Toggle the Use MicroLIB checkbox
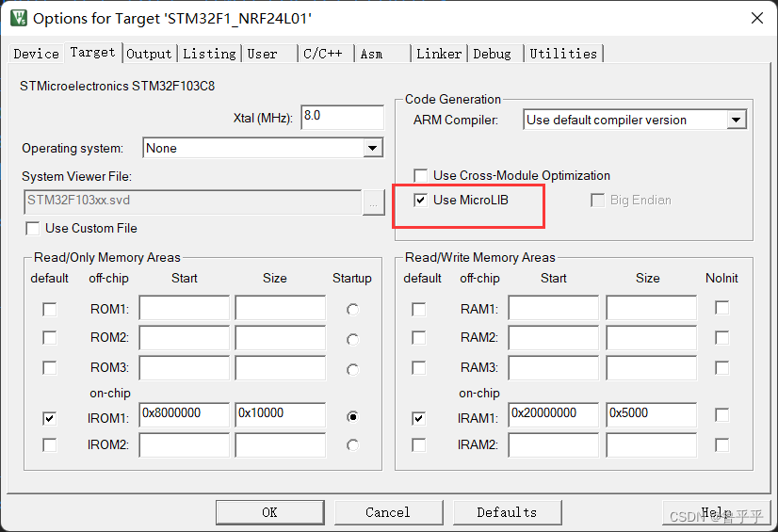Viewport: 778px width, 532px height. pyautogui.click(x=421, y=201)
